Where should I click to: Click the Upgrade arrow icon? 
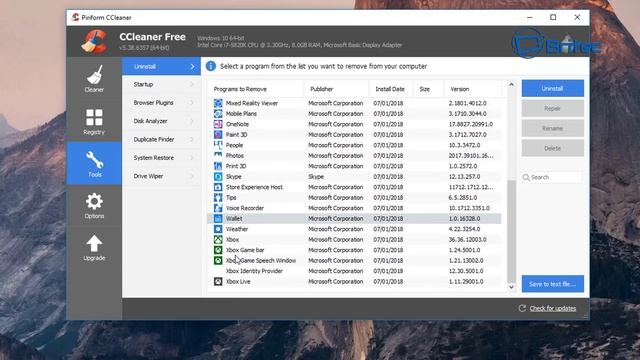pyautogui.click(x=94, y=243)
